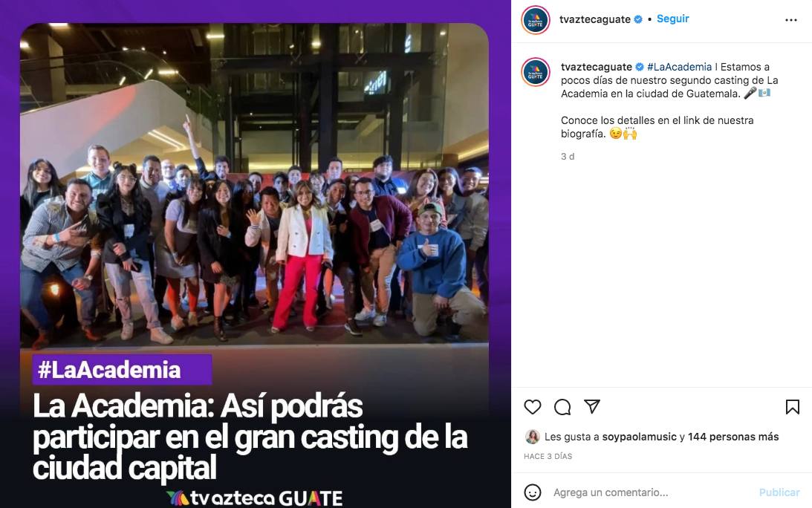812x508 pixels.
Task: Click the Seguir follow button
Action: [672, 19]
